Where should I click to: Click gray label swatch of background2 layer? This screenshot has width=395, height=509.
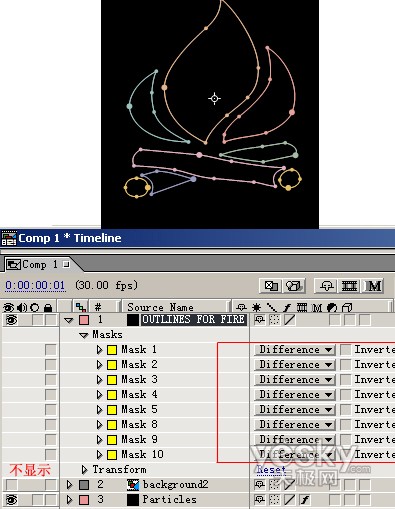(84, 484)
